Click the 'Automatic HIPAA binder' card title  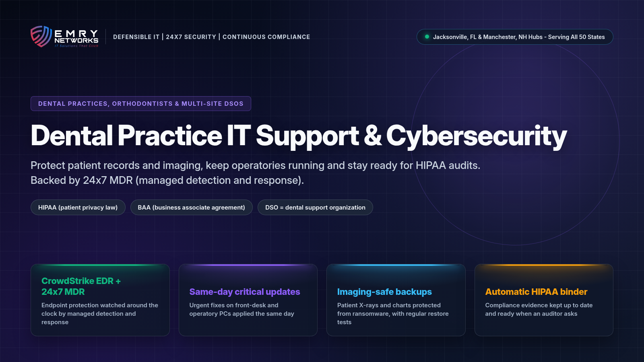(536, 292)
